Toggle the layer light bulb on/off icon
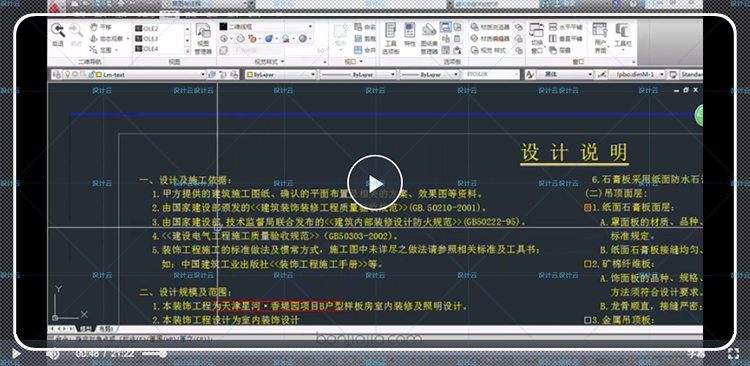The image size is (750, 366). (x=68, y=74)
